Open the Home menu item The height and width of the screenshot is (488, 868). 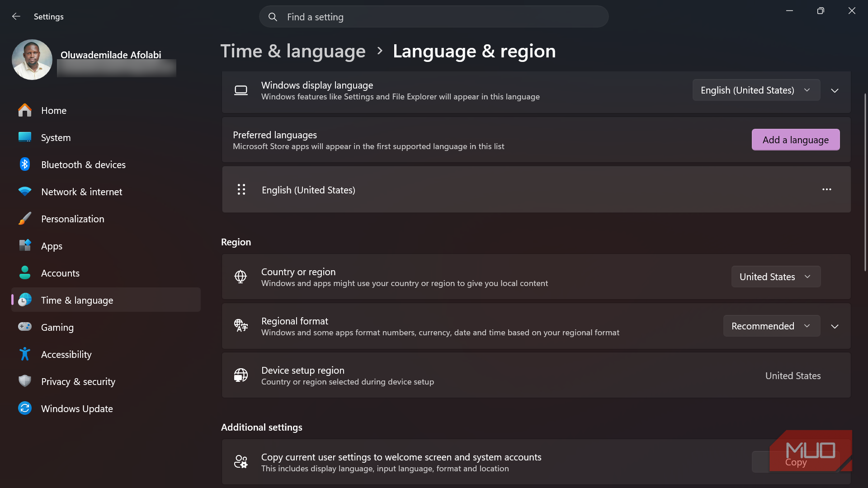[x=106, y=110]
